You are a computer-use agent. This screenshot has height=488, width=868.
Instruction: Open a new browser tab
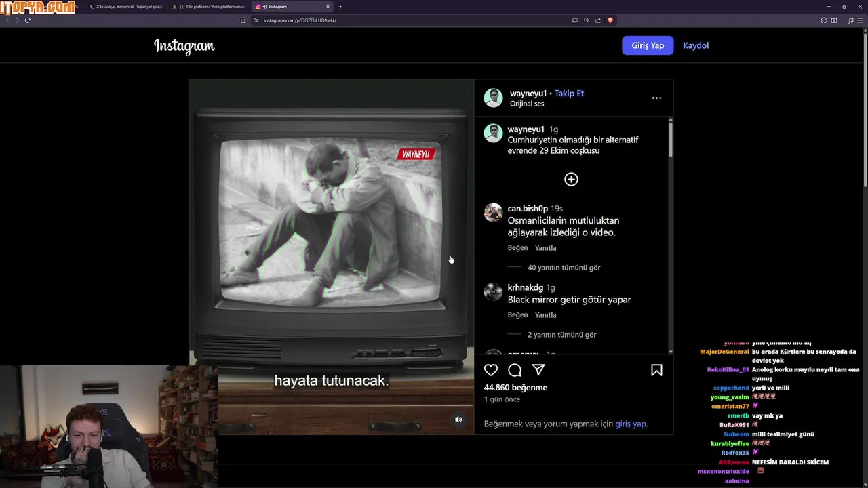[x=340, y=7]
